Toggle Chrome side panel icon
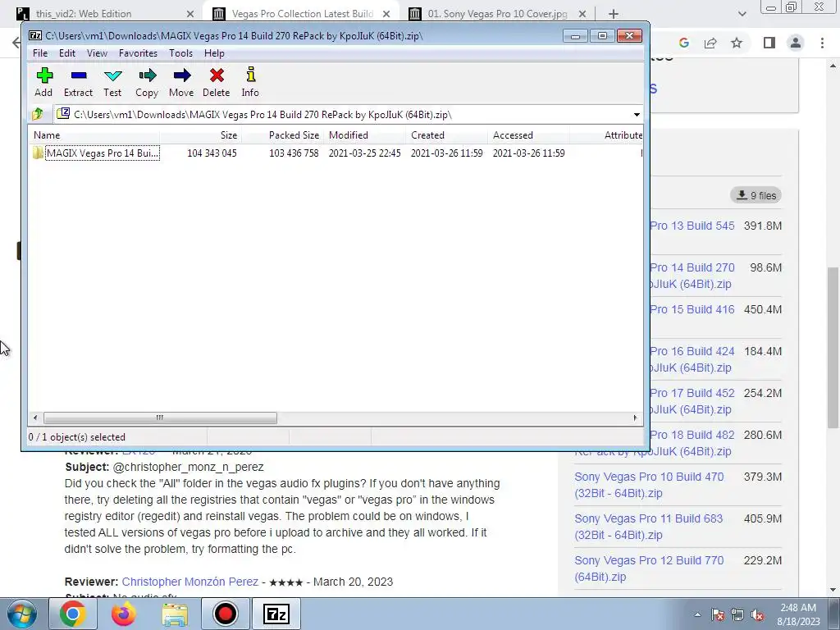This screenshot has width=840, height=630. click(769, 43)
